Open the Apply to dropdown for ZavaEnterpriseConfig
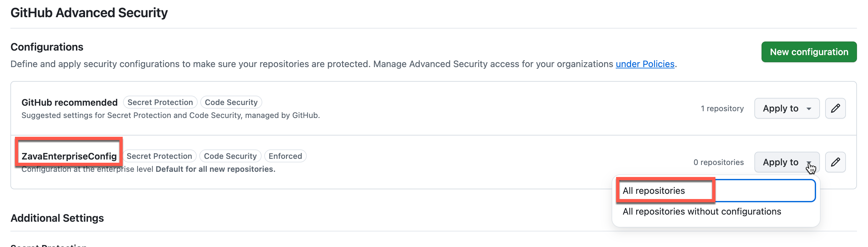Image resolution: width=868 pixels, height=247 pixels. pyautogui.click(x=787, y=162)
